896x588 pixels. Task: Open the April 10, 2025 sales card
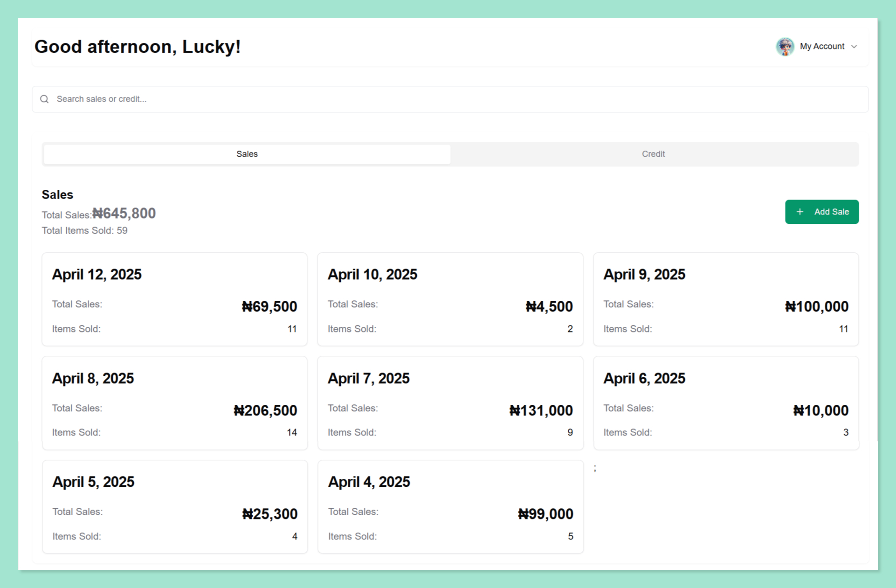(450, 299)
